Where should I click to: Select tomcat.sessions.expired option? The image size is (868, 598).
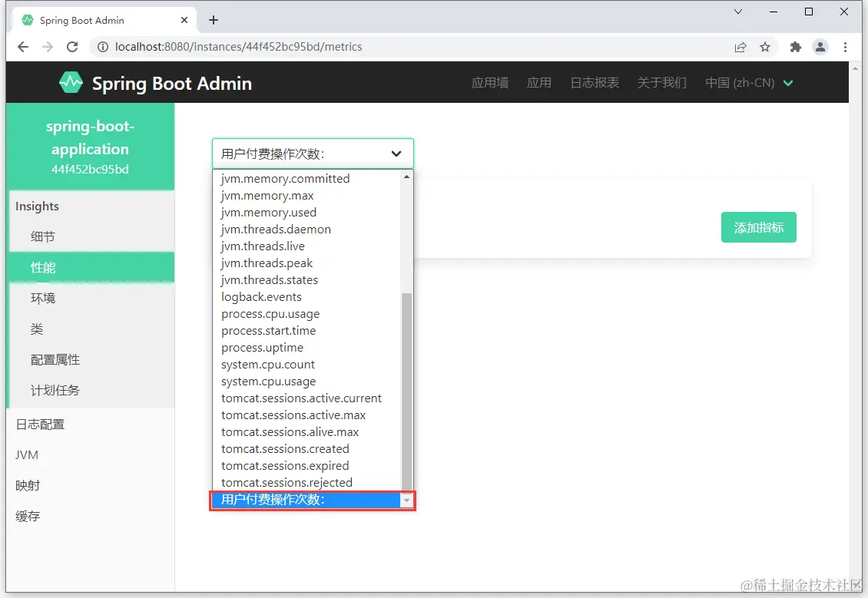pos(307,466)
